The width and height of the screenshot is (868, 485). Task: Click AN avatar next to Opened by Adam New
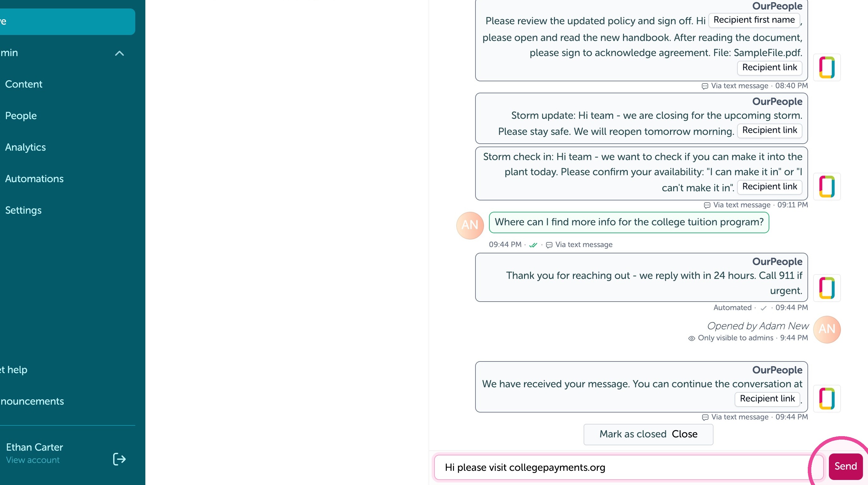[827, 329]
